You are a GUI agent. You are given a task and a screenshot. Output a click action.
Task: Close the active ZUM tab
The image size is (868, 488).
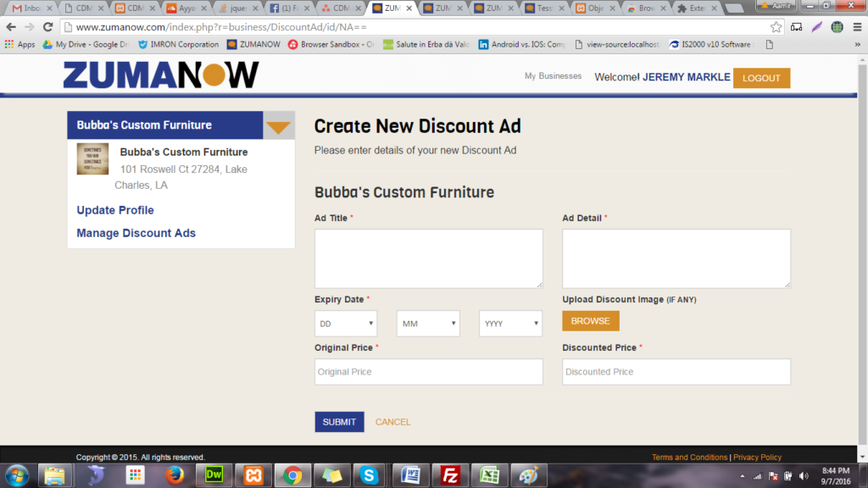click(x=409, y=8)
